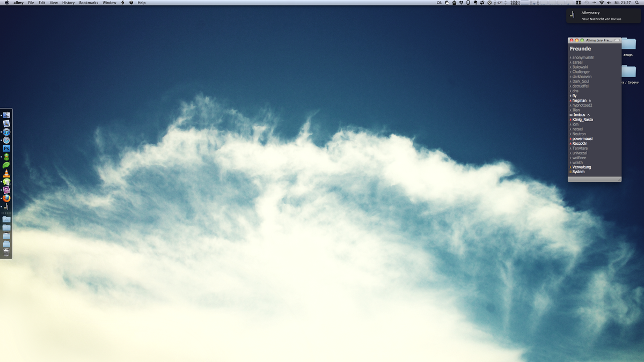Toggle the toolbar pill button in Freunde window
Screen dimensions: 644x362
[617, 40]
